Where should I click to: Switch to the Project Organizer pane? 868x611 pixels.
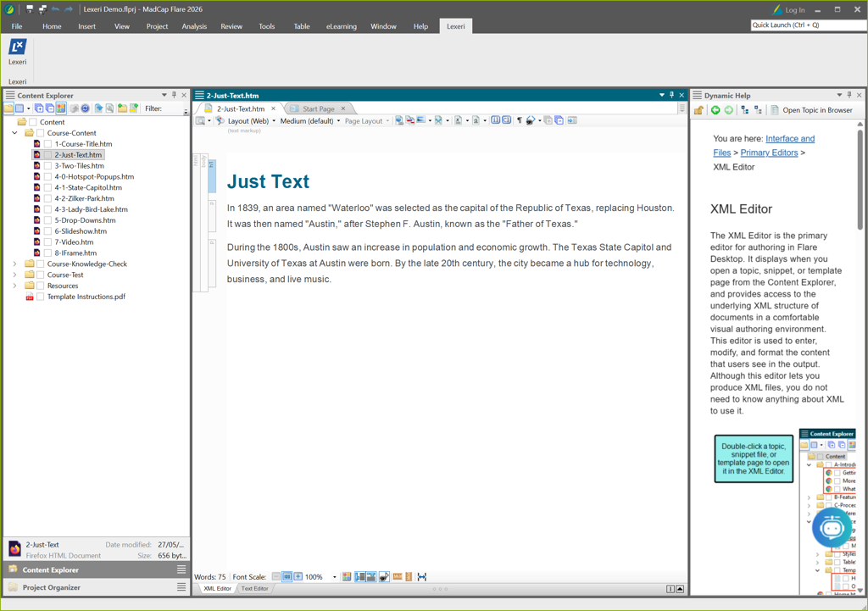[97, 587]
